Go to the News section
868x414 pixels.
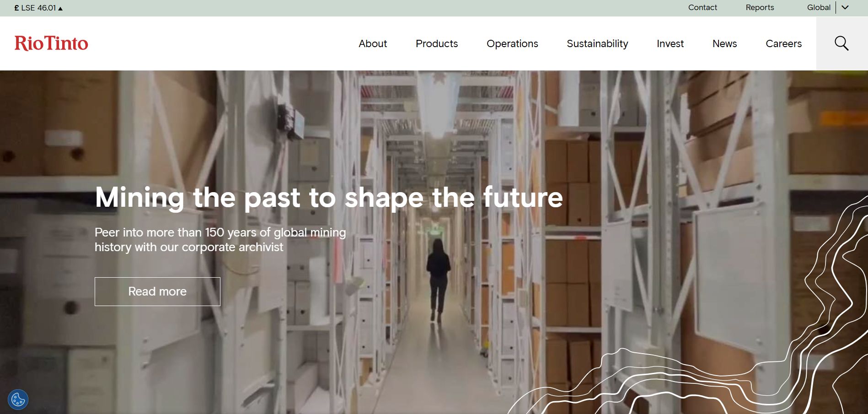point(724,43)
